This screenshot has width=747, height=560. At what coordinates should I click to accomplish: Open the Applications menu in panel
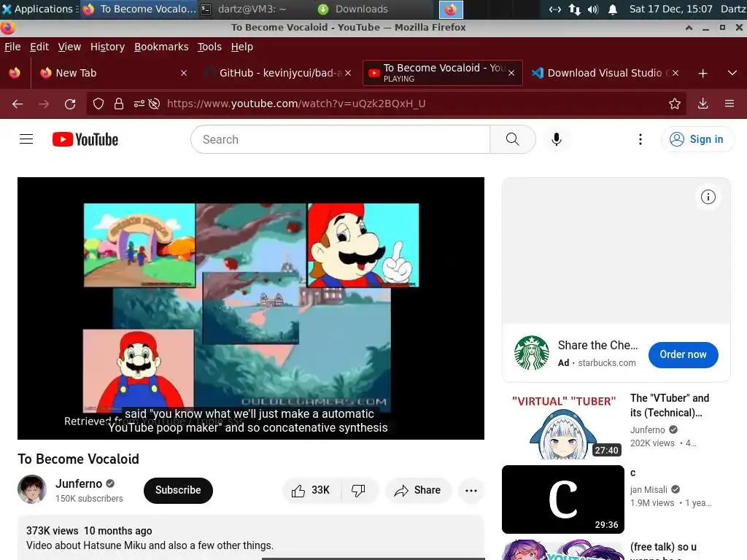39,9
